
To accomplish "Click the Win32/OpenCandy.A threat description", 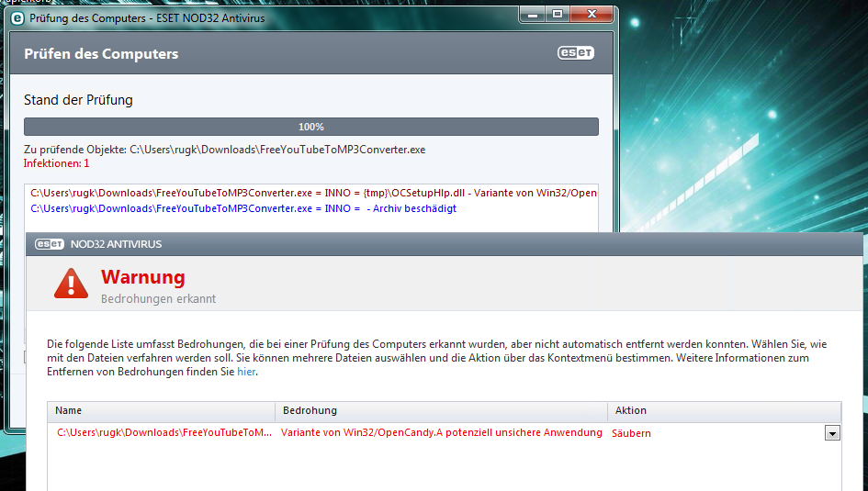I will pos(441,433).
